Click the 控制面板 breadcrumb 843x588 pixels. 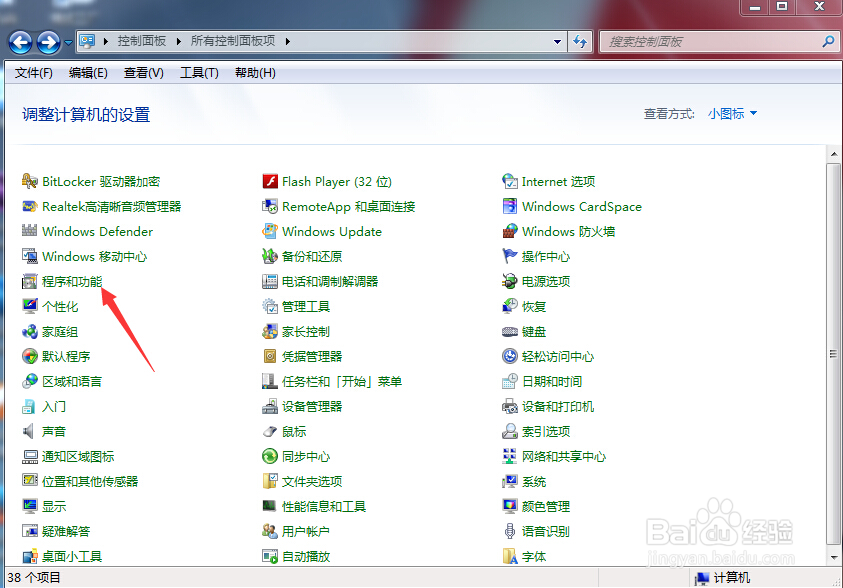click(142, 41)
